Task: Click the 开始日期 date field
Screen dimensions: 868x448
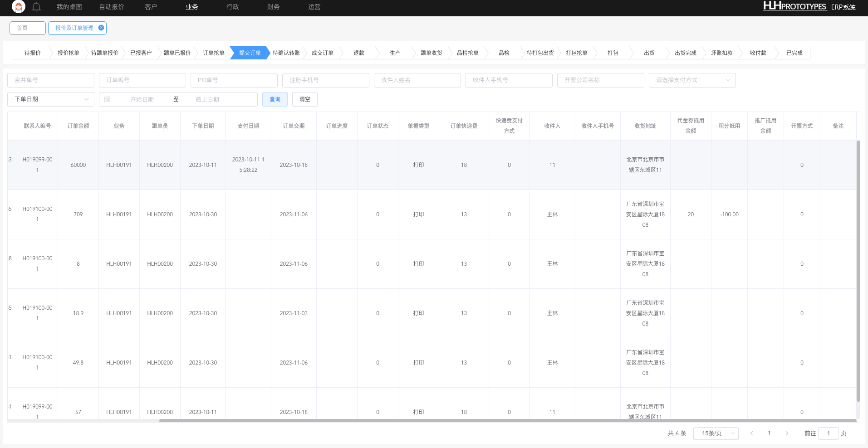Action: 142,99
